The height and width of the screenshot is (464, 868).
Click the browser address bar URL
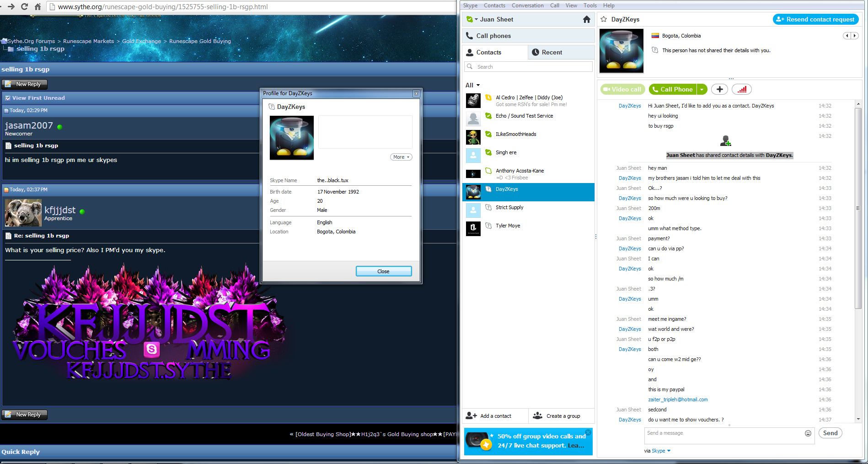pos(163,7)
